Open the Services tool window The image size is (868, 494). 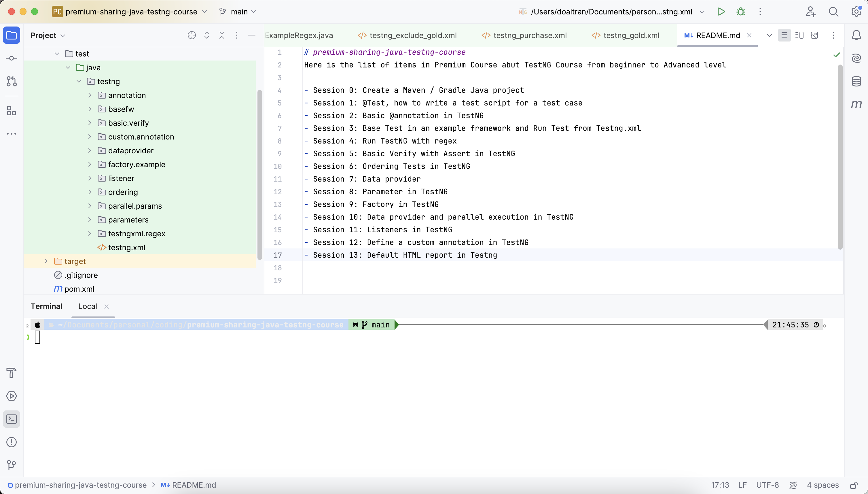click(x=12, y=396)
